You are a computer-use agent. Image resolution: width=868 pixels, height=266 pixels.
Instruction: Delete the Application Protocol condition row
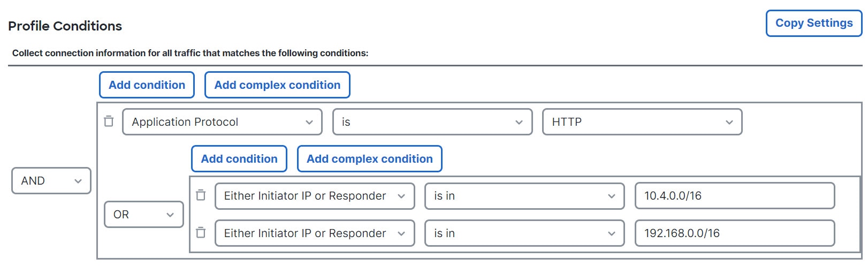click(109, 121)
